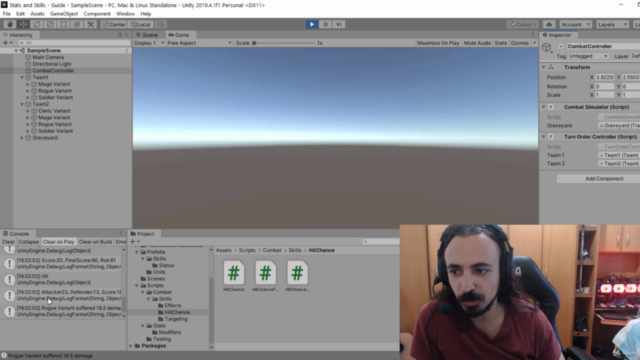The image size is (640, 360).
Task: Toggle the Stats overlay
Action: 500,43
